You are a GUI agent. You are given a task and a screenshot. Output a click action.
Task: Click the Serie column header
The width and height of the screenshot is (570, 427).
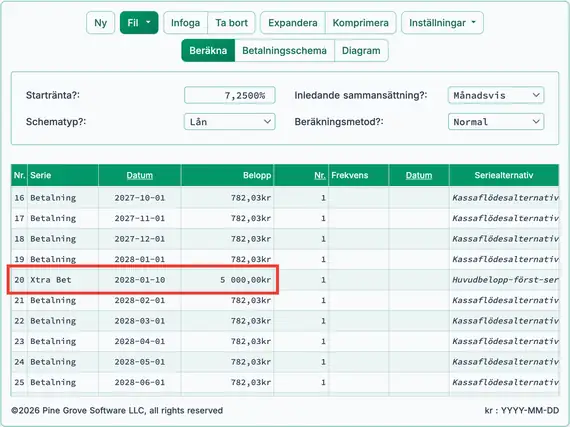(63, 176)
